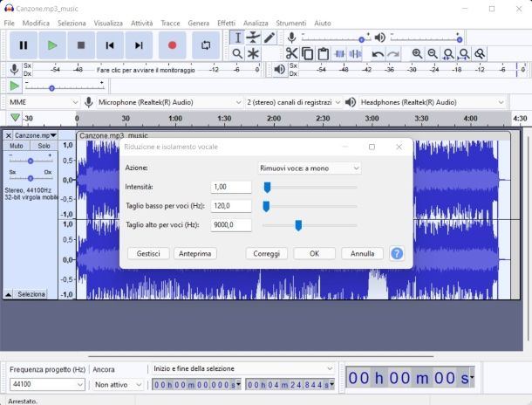The width and height of the screenshot is (532, 405).
Task: Open the recording channels dropdown
Action: click(x=293, y=102)
